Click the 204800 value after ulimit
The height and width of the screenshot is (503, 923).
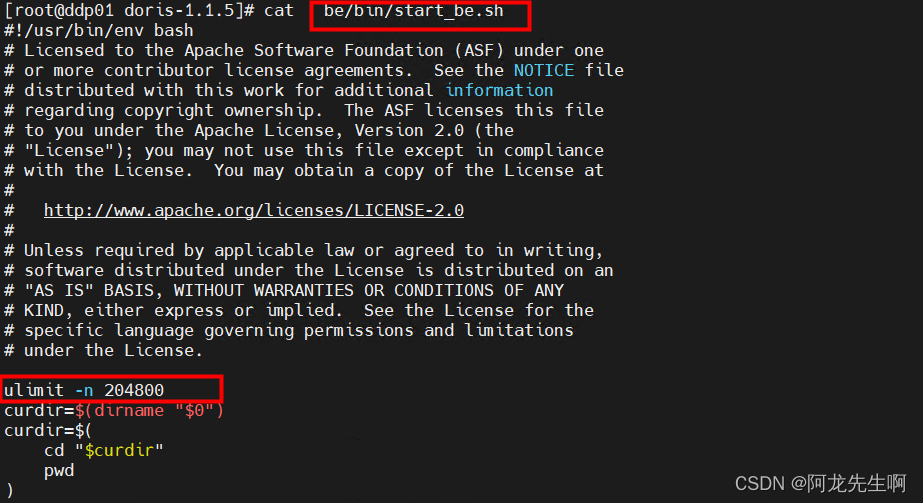134,390
